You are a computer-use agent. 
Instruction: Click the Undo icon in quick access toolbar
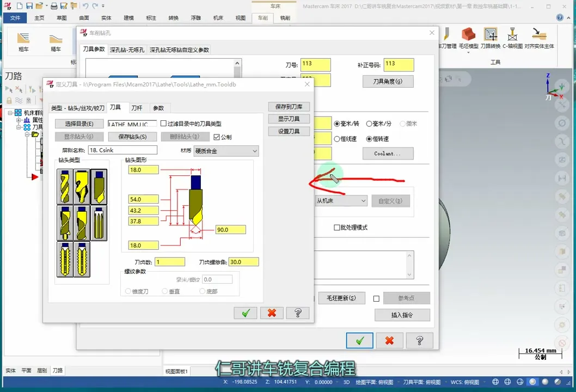click(x=86, y=6)
